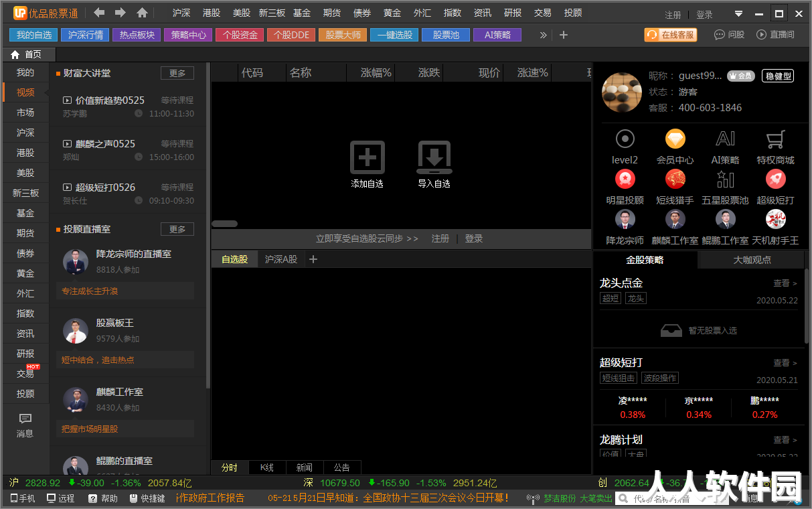The height and width of the screenshot is (509, 812).
Task: Click 更多 beside 财富大讲堂
Action: click(177, 73)
